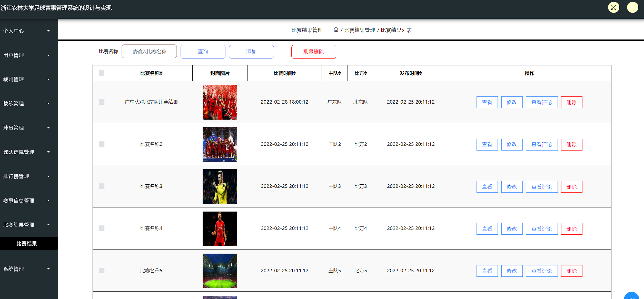644x299 pixels.
Task: Expand 教练管理 sidebar menu
Action: (26, 104)
